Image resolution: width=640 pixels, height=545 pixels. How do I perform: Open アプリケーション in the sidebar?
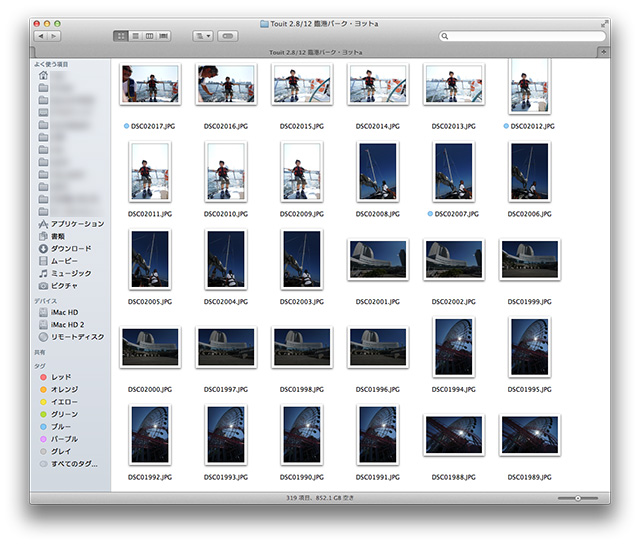(71, 224)
